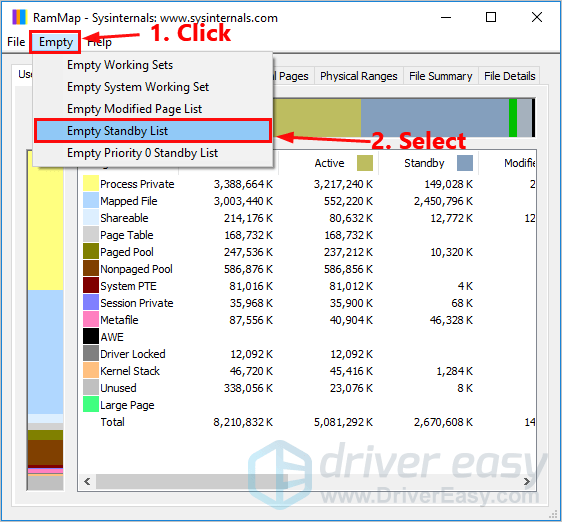Viewport: 562px width, 522px height.
Task: Open the File Summary tab
Action: (440, 76)
